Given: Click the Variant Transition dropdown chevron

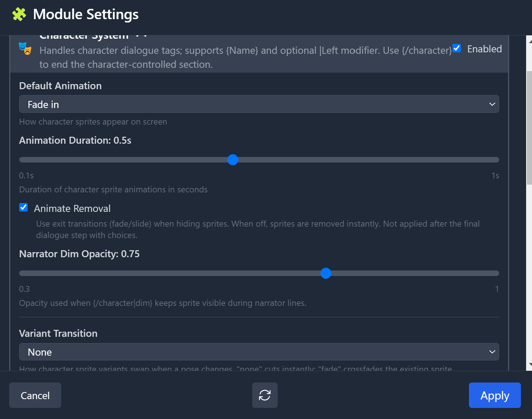Looking at the screenshot, I should pos(492,352).
